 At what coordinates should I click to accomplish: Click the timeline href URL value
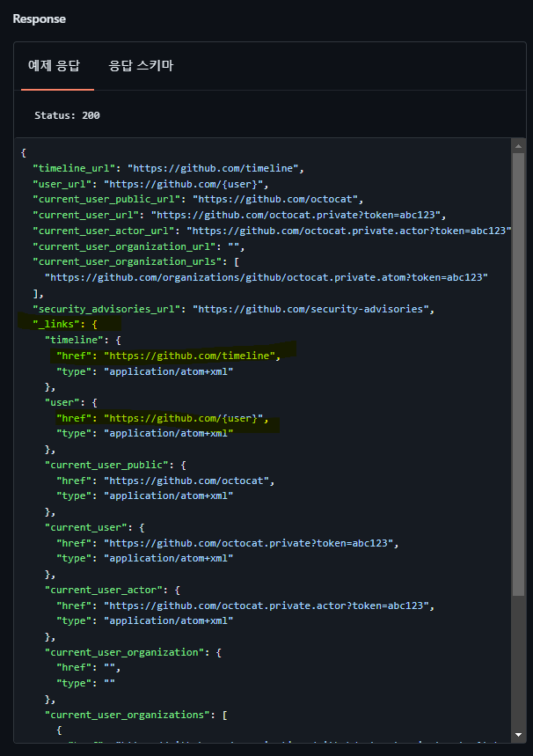189,356
